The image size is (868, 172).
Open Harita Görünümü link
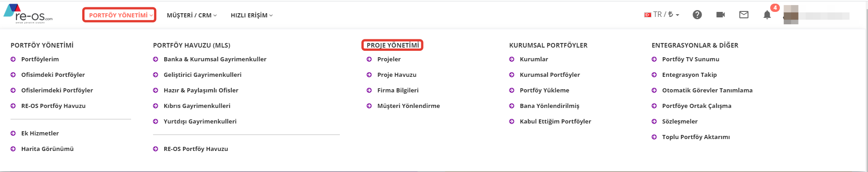tap(47, 149)
